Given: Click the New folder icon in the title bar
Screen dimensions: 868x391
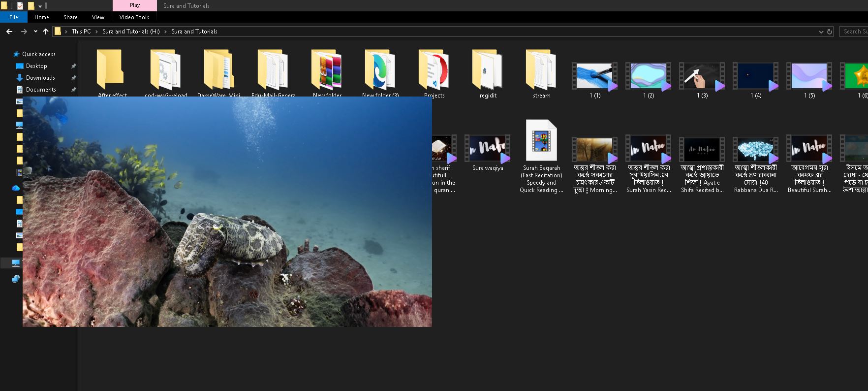Looking at the screenshot, I should click(31, 6).
